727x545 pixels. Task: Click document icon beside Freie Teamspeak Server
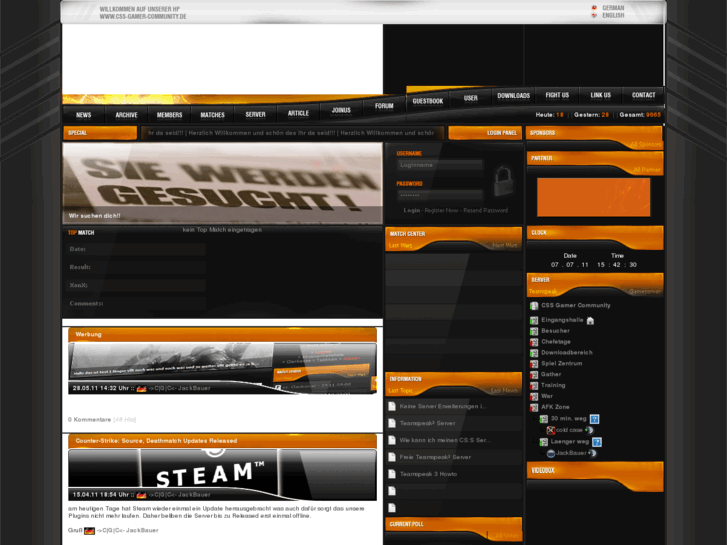(x=392, y=457)
